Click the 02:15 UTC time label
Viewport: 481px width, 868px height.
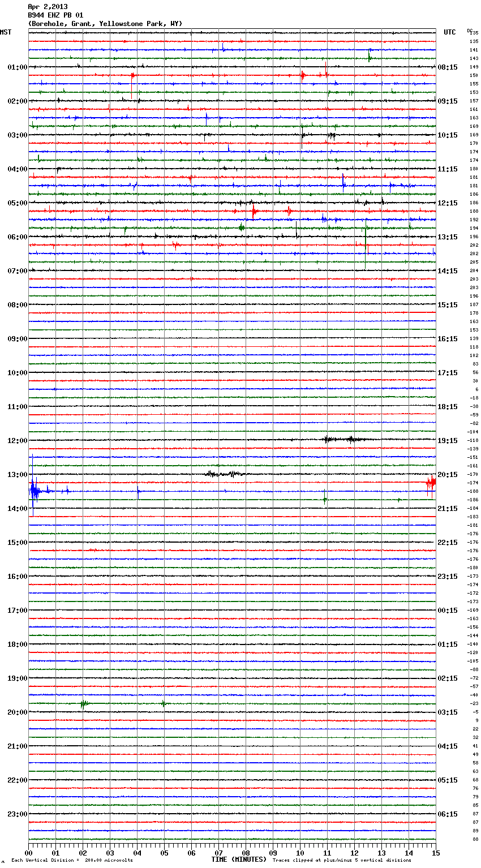point(448,678)
